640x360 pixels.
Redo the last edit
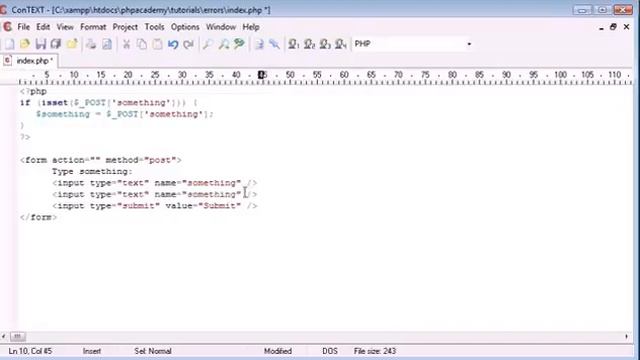tap(189, 44)
